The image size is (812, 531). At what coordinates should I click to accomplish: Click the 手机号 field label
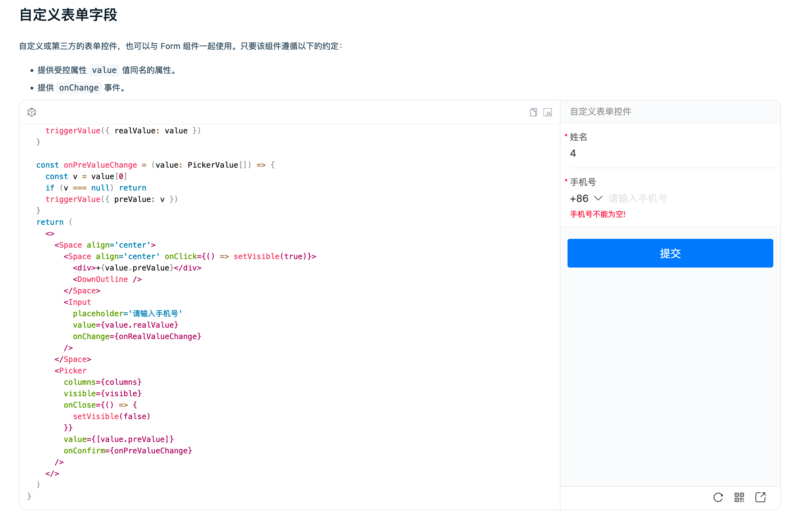583,182
